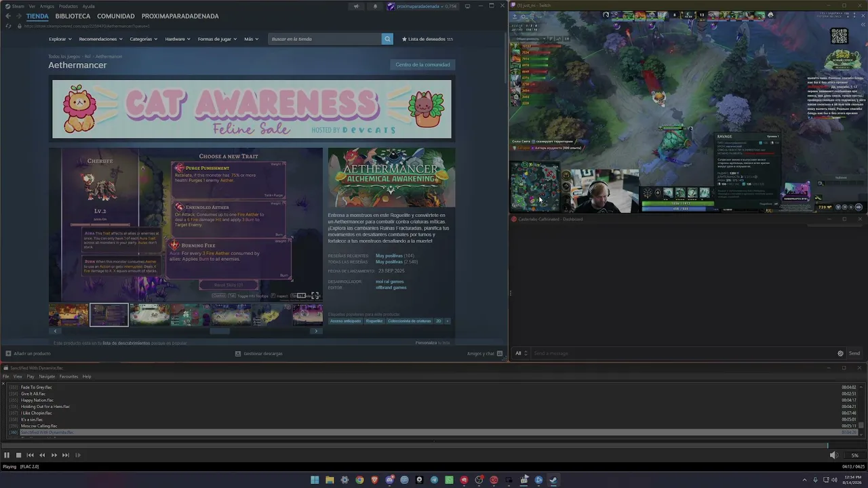868x488 pixels.
Task: Go back using Steam's back arrow
Action: [8, 16]
